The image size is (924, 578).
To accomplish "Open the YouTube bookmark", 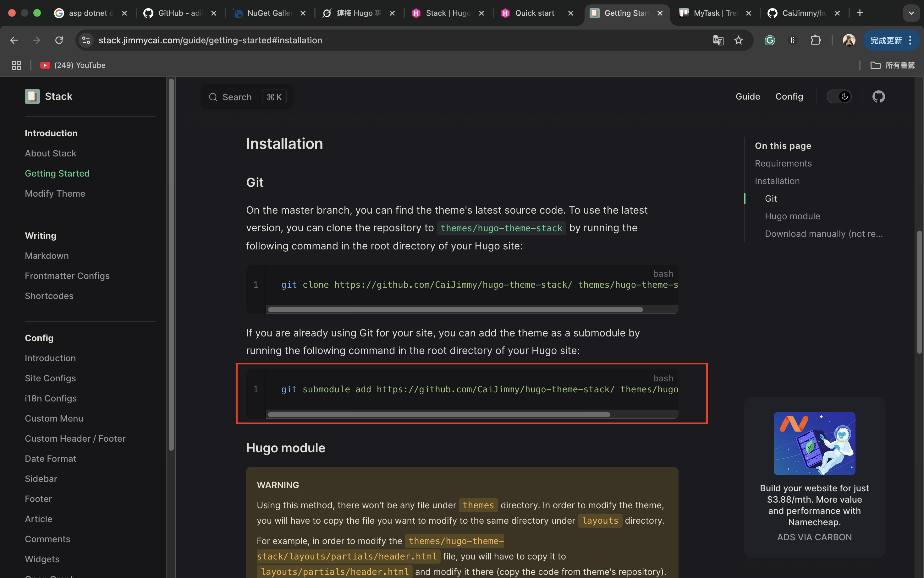I will pyautogui.click(x=73, y=65).
